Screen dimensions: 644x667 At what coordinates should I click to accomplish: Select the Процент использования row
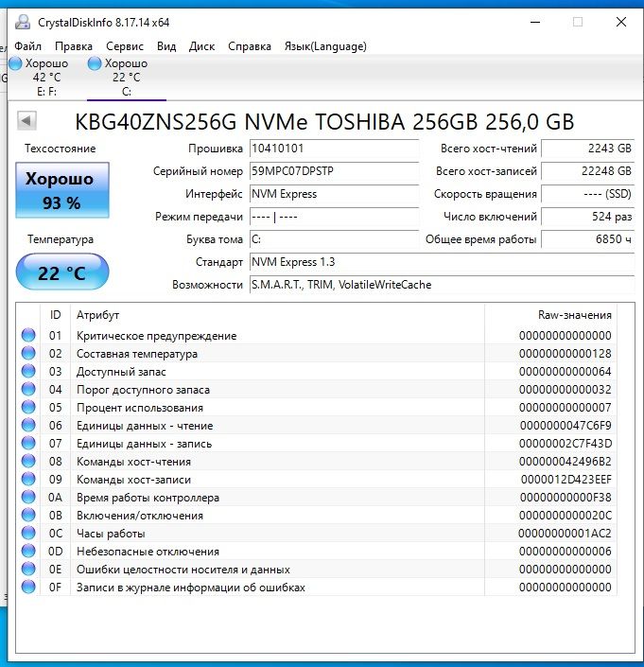click(x=317, y=407)
